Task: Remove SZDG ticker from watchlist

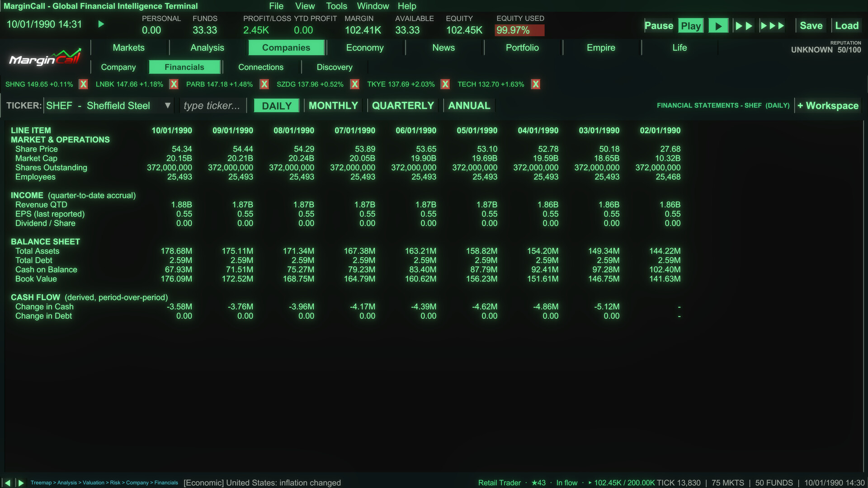Action: point(355,84)
